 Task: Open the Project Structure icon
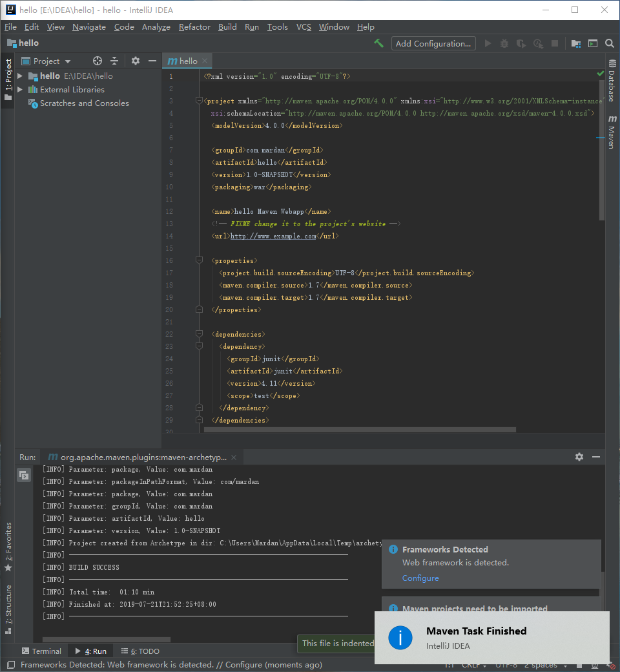tap(576, 43)
